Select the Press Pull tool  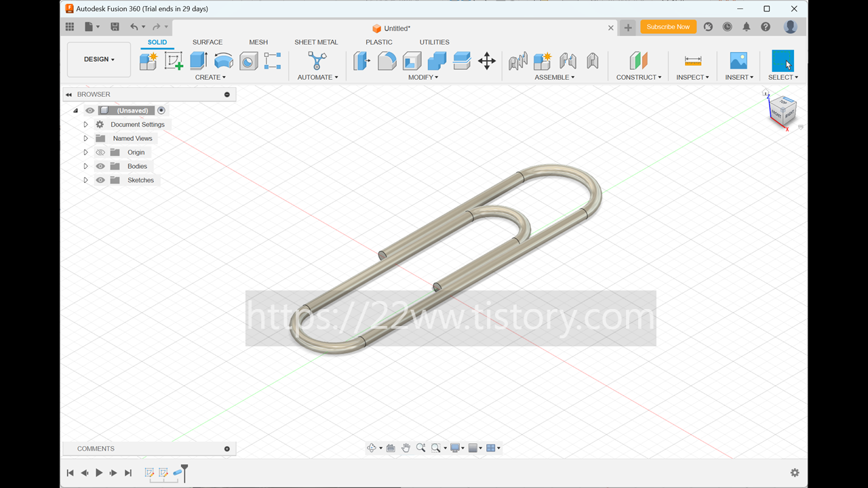coord(362,61)
